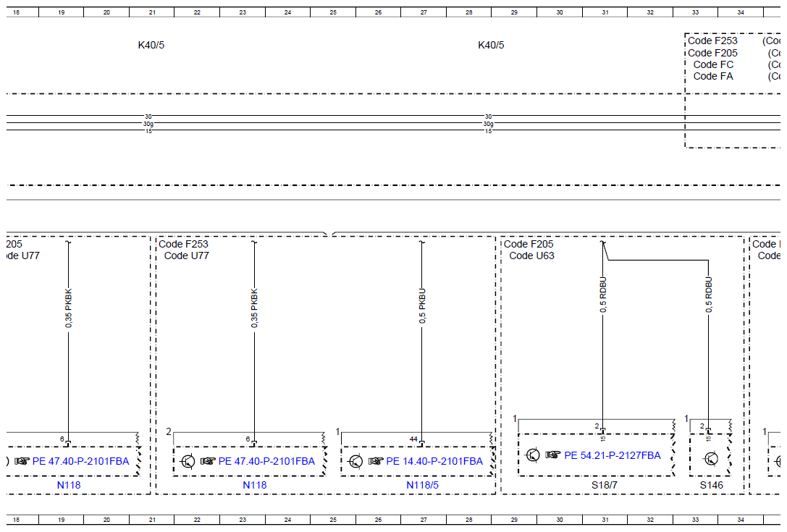Click the S146 component label
The height and width of the screenshot is (532, 787).
coord(711,485)
